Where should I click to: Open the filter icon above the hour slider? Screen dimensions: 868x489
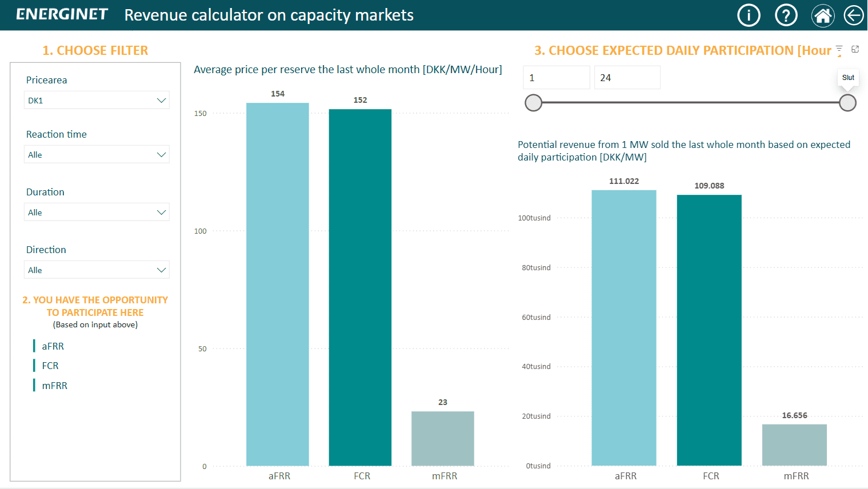[839, 50]
